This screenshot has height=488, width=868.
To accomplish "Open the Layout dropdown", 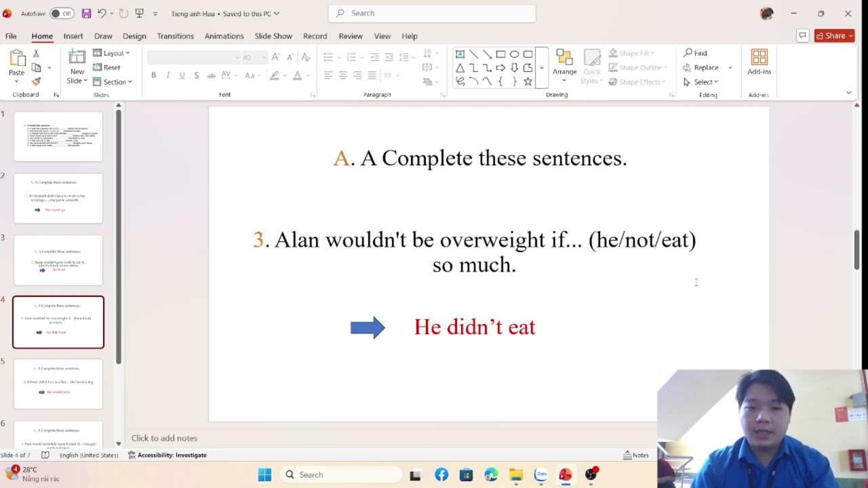I will [x=111, y=53].
